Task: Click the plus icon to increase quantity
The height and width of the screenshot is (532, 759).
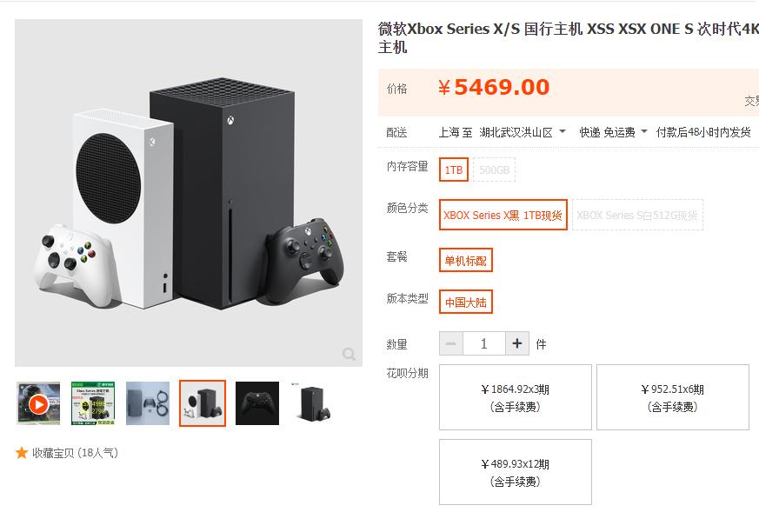Action: click(517, 343)
